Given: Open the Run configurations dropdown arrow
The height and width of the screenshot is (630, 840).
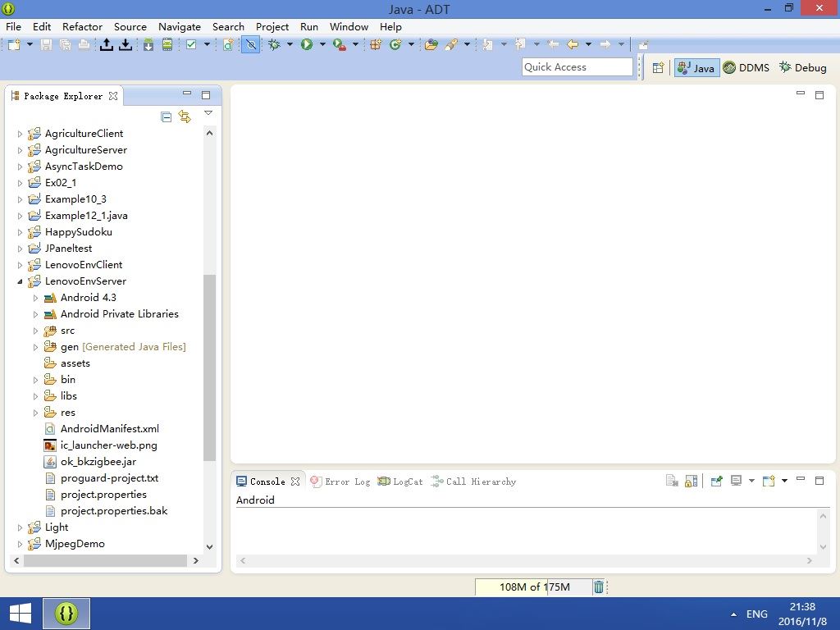Looking at the screenshot, I should [x=322, y=44].
